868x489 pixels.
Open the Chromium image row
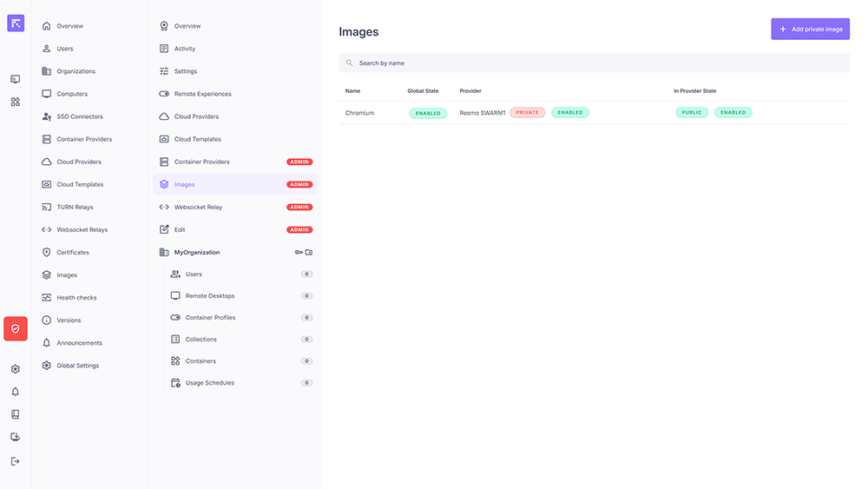tap(359, 113)
